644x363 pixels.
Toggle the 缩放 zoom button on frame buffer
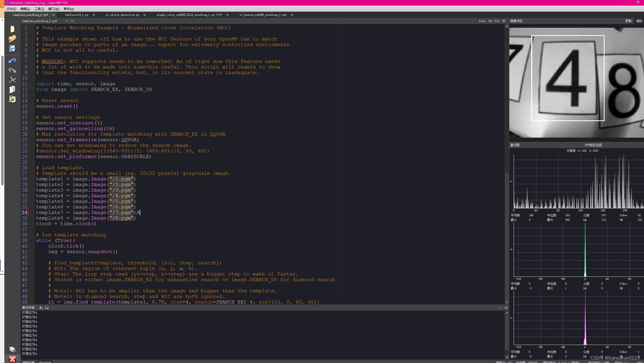pos(639,21)
